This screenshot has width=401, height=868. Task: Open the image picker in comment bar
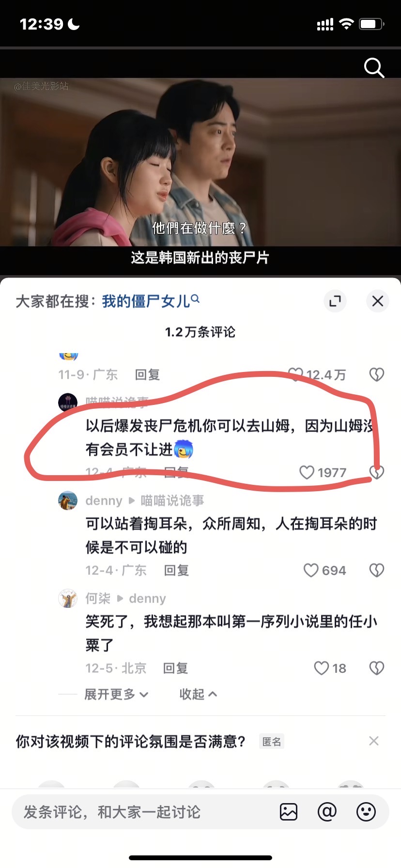coord(289,812)
